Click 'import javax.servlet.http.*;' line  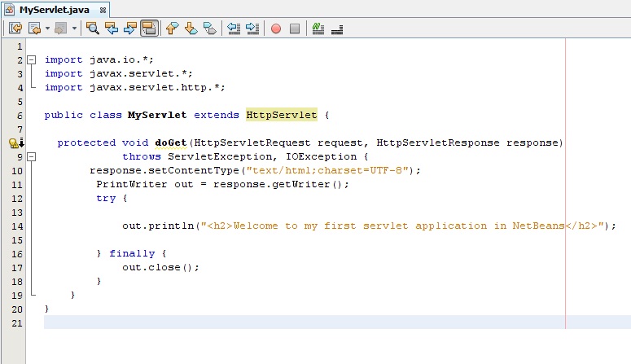pos(135,87)
